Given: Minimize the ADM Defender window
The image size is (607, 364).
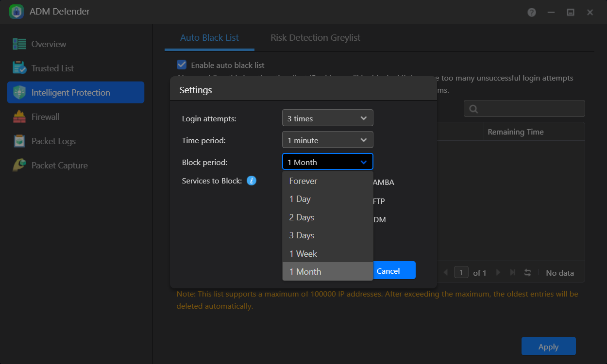Looking at the screenshot, I should click(551, 12).
